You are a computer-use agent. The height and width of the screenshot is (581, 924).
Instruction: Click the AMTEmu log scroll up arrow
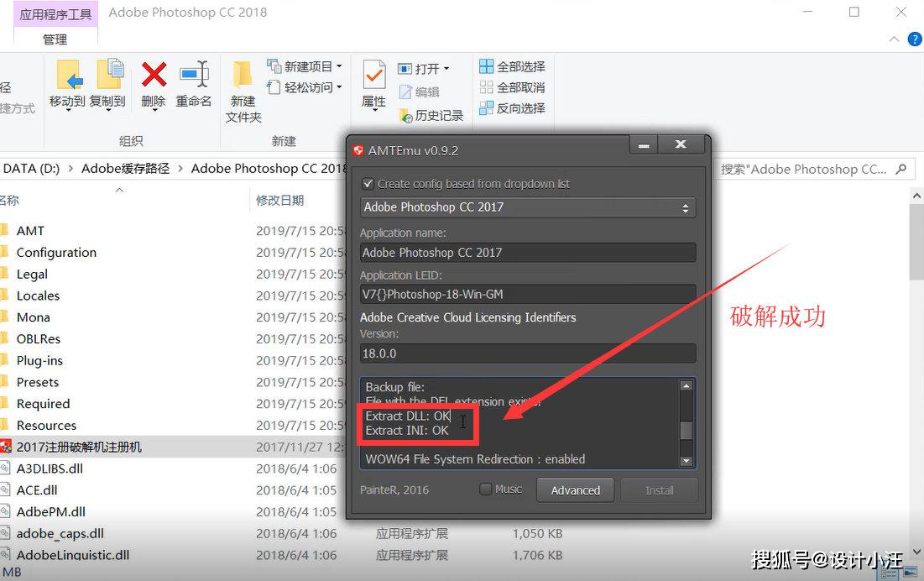[686, 386]
